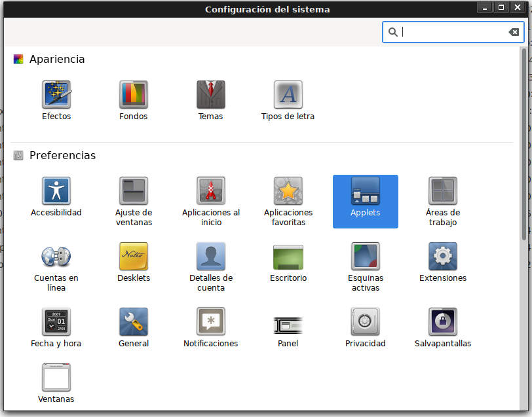Viewport: 532px width, 417px height.
Task: Click the magnifying glass search icon
Action: [393, 32]
